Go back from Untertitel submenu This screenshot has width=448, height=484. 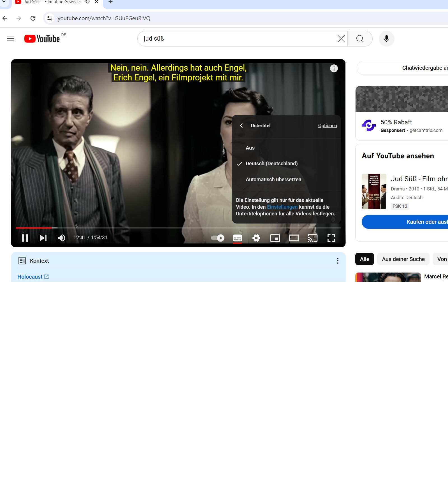241,125
